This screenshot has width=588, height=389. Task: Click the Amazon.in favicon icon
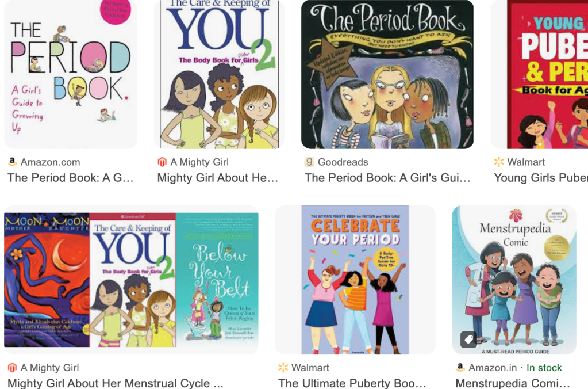click(460, 367)
